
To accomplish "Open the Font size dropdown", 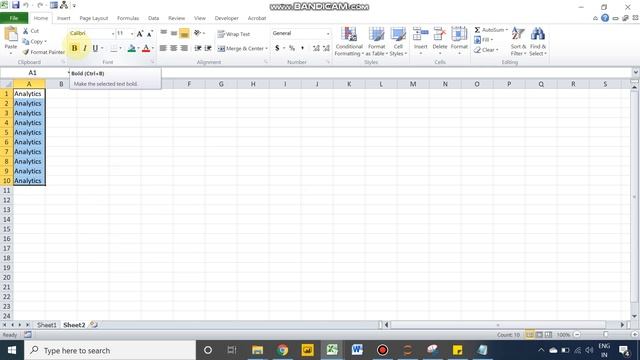I will (x=132, y=33).
